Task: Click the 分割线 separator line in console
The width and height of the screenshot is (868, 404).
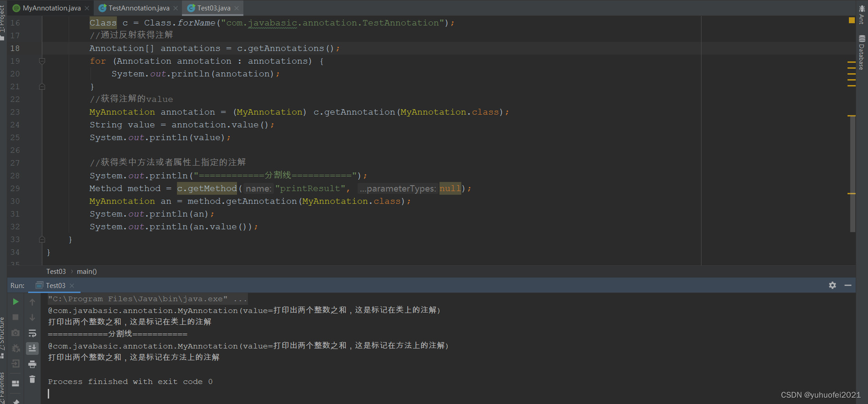Action: [x=117, y=334]
